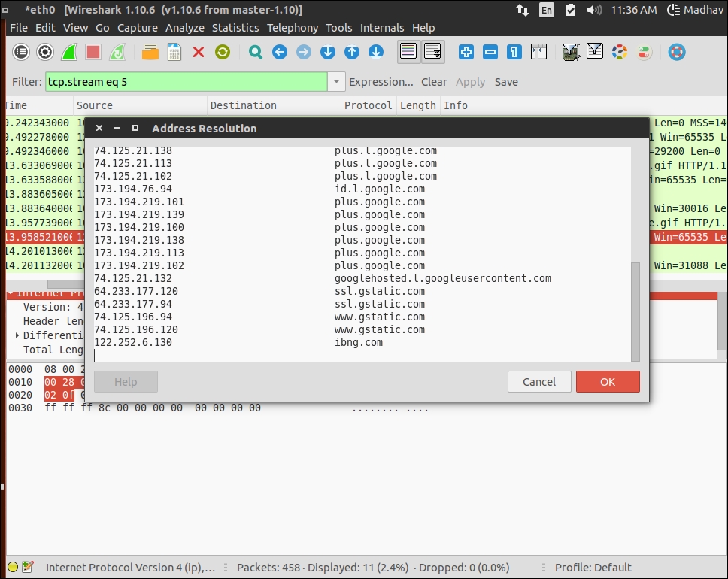This screenshot has width=728, height=579.
Task: Open the Capture menu
Action: pos(138,28)
